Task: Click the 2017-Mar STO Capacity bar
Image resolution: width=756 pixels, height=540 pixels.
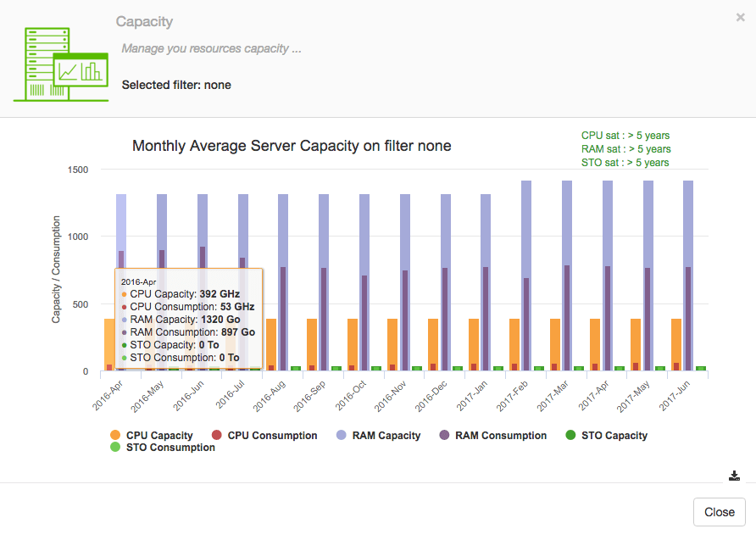Action: coord(579,369)
